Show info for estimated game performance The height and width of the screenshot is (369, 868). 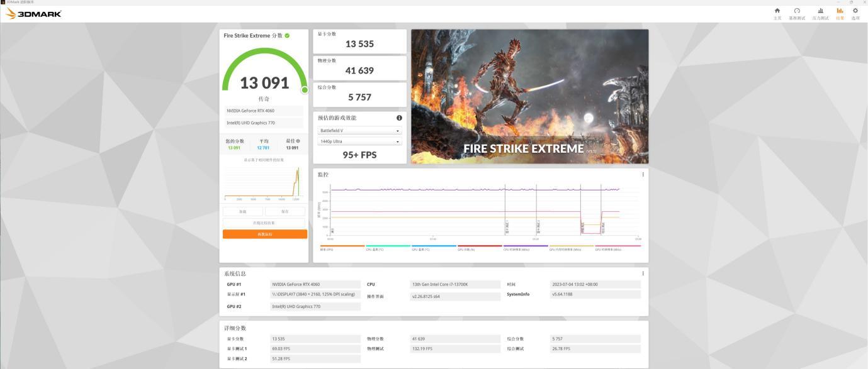[x=399, y=118]
